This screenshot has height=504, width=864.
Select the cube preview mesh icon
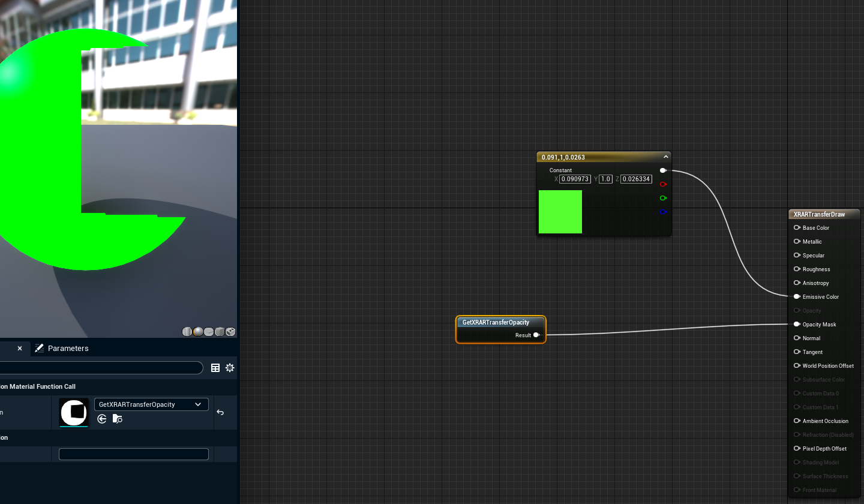point(219,331)
